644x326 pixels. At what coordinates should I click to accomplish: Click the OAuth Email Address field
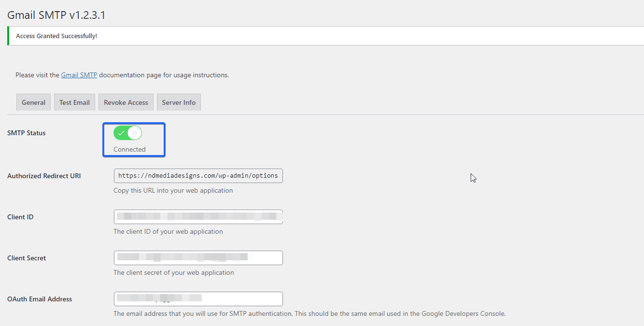click(198, 299)
